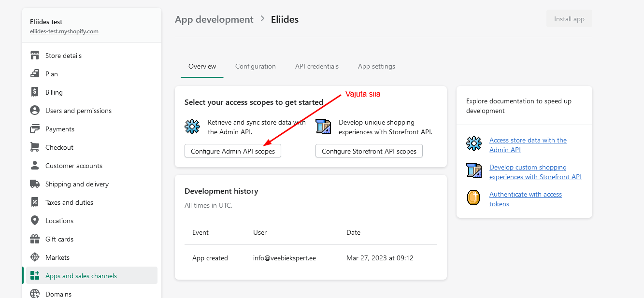Image resolution: width=644 pixels, height=298 pixels.
Task: Switch to the Configuration tab
Action: click(x=255, y=66)
